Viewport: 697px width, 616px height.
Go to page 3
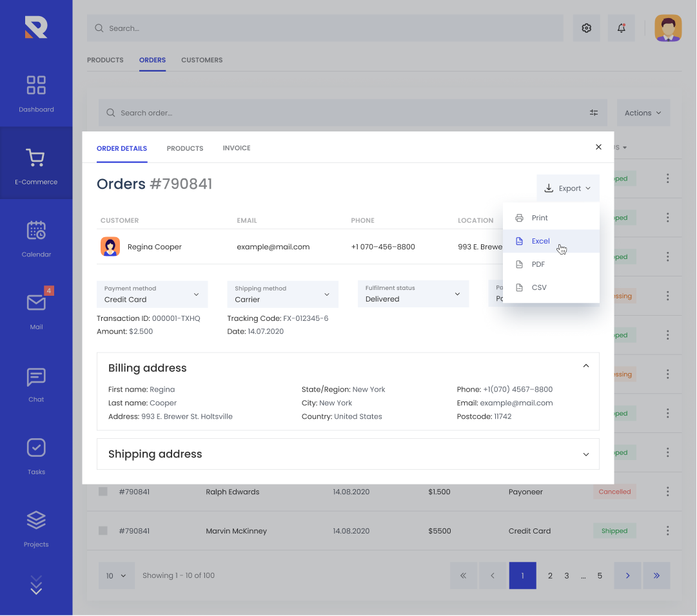tap(567, 575)
